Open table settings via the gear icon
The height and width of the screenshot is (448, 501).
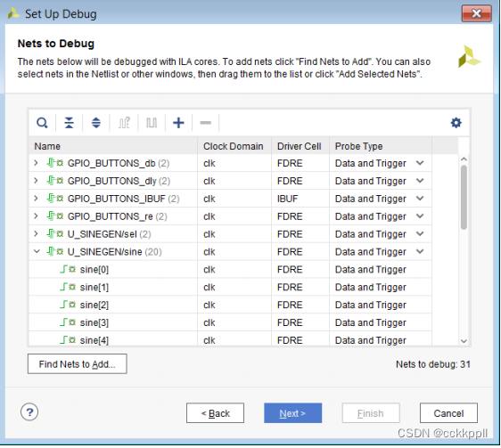(x=456, y=123)
